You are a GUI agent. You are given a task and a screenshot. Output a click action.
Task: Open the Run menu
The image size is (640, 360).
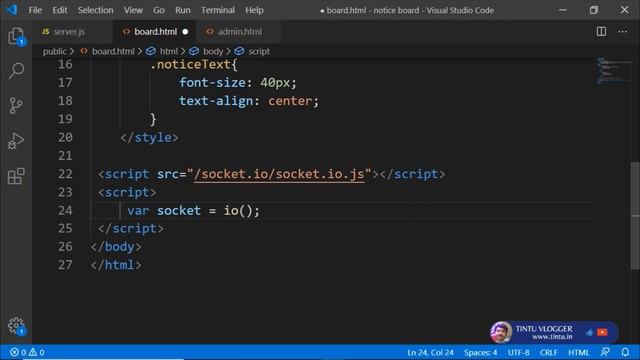coord(182,10)
